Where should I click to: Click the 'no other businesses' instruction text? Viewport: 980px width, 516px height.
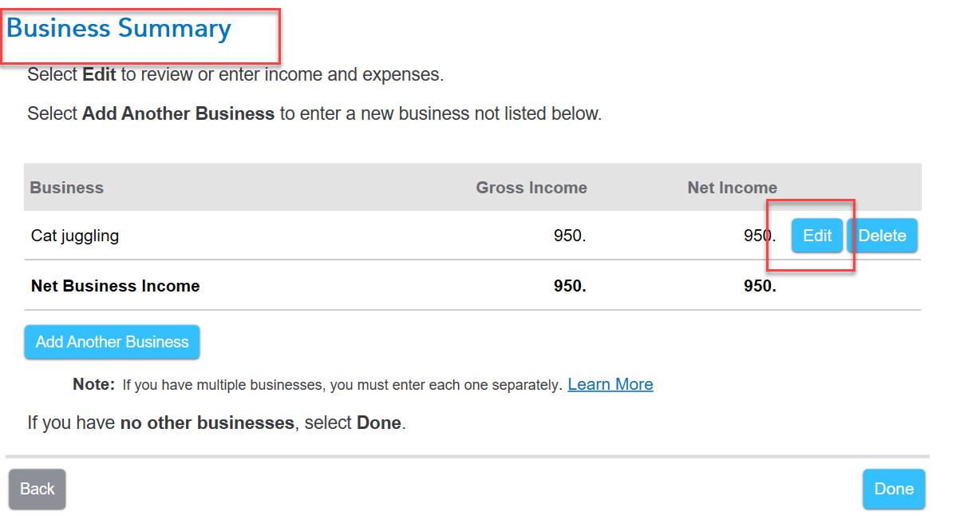(216, 423)
